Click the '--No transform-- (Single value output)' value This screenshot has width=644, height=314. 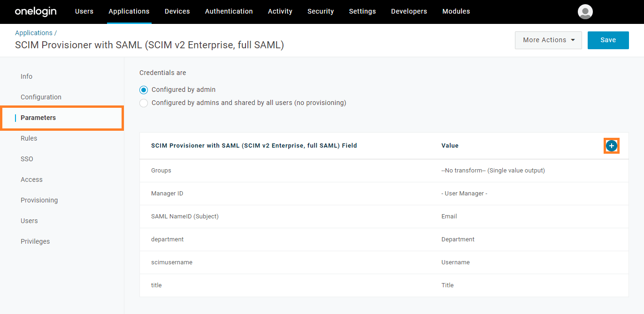tap(493, 171)
